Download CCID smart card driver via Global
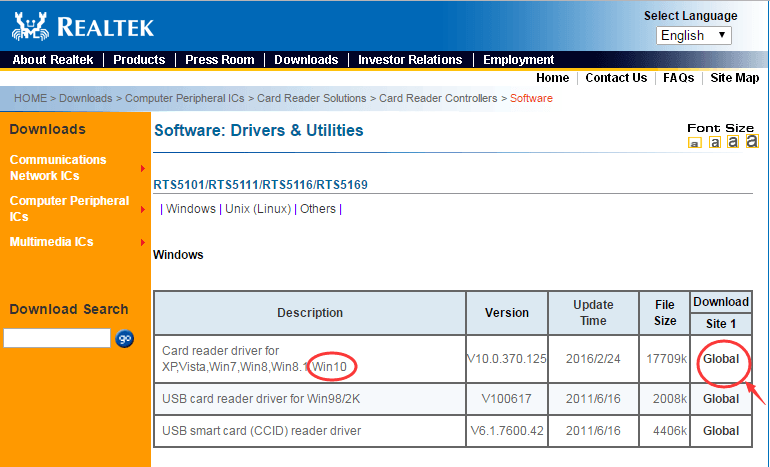The width and height of the screenshot is (770, 467). click(x=720, y=431)
